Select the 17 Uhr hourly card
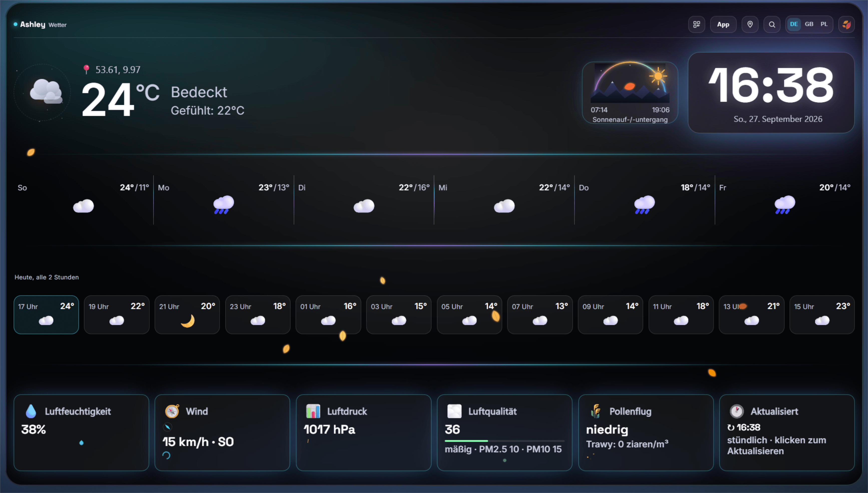 [46, 315]
